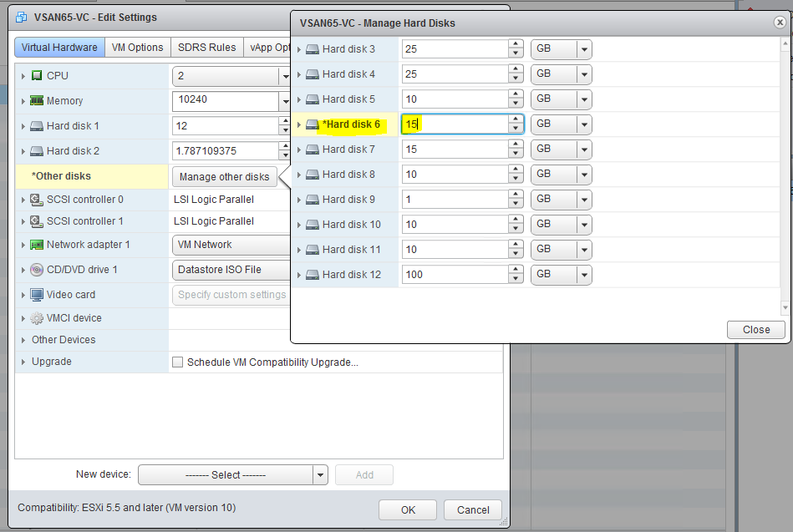
Task: Switch to the vApp Options tab
Action: coord(267,47)
